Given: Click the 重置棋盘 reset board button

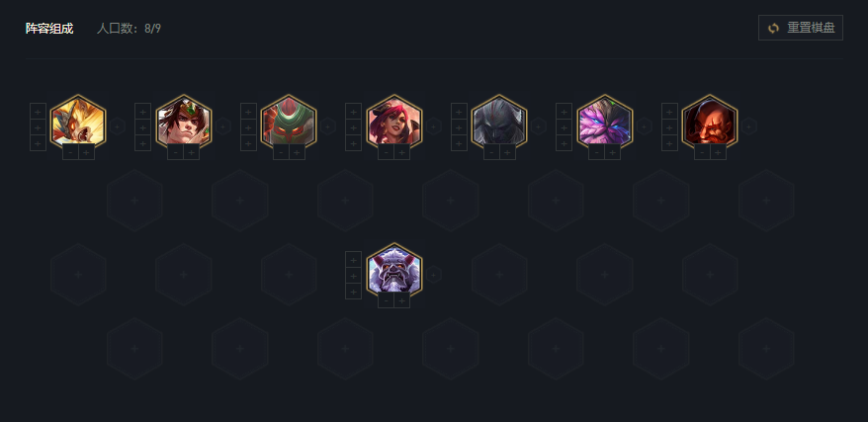Looking at the screenshot, I should 801,28.
